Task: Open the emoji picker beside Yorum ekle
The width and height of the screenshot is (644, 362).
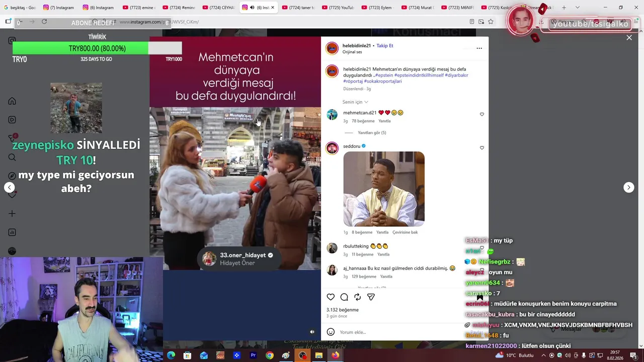Action: 331,332
